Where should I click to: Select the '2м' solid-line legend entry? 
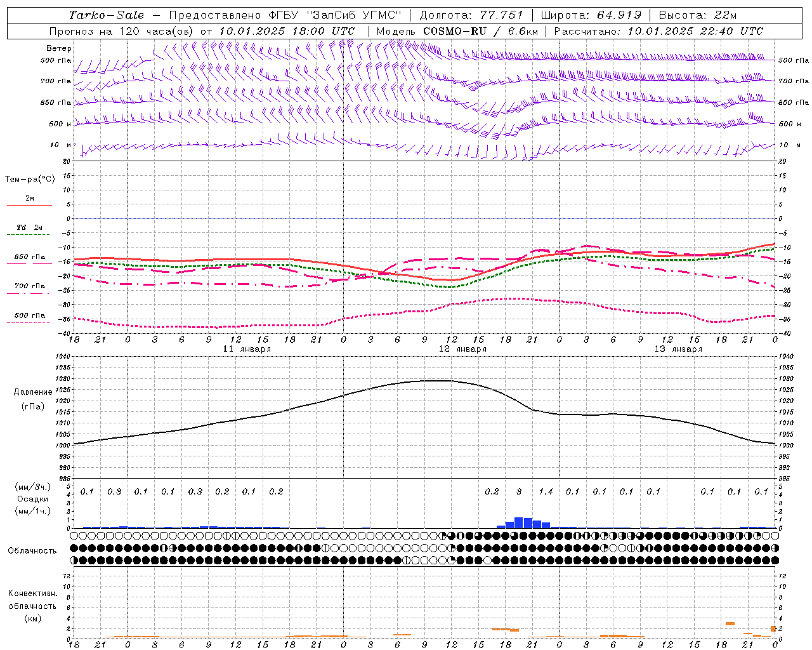[x=30, y=199]
